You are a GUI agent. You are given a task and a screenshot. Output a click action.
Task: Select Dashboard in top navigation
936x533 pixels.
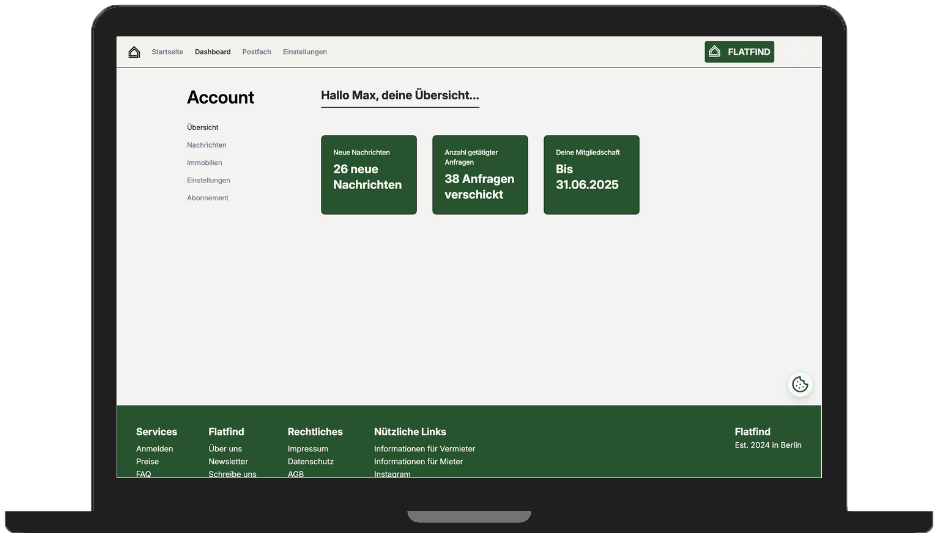213,52
